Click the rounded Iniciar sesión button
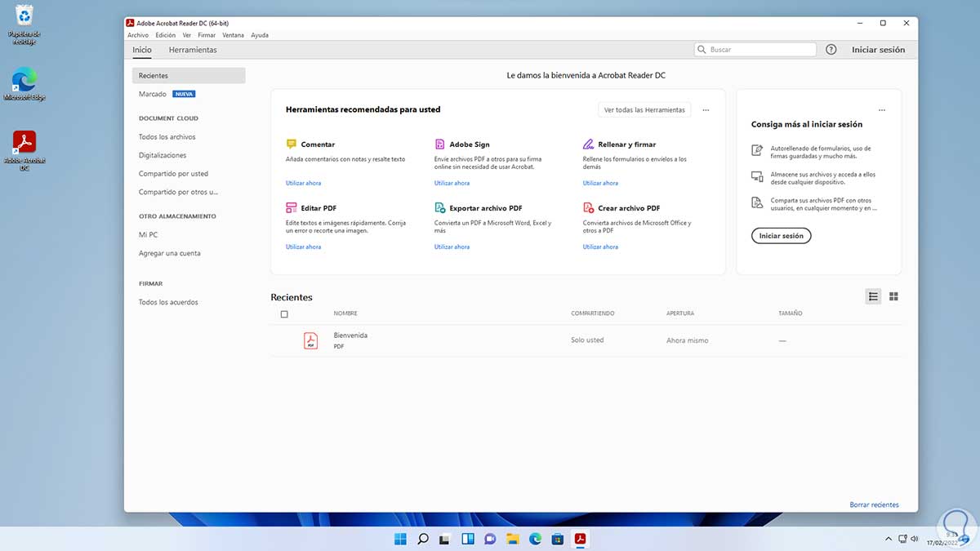Screen dimensions: 980x551 [x=781, y=236]
